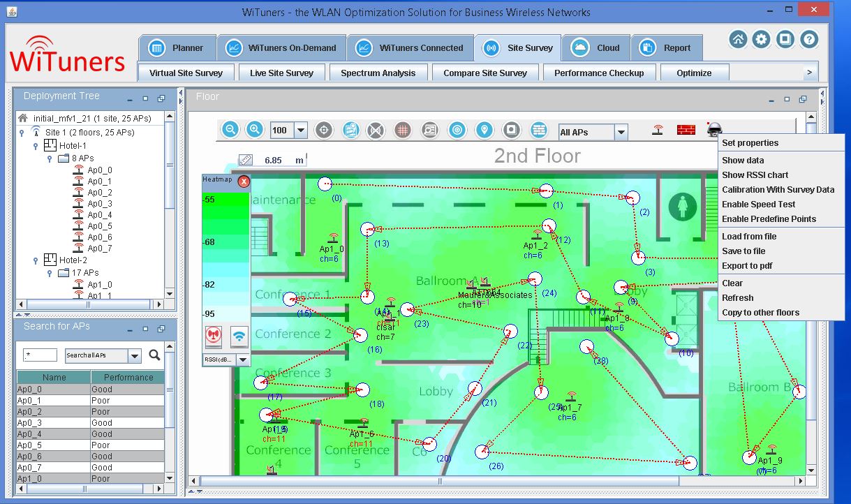Switch to the WiTuners On-Demand tab

tap(281, 48)
